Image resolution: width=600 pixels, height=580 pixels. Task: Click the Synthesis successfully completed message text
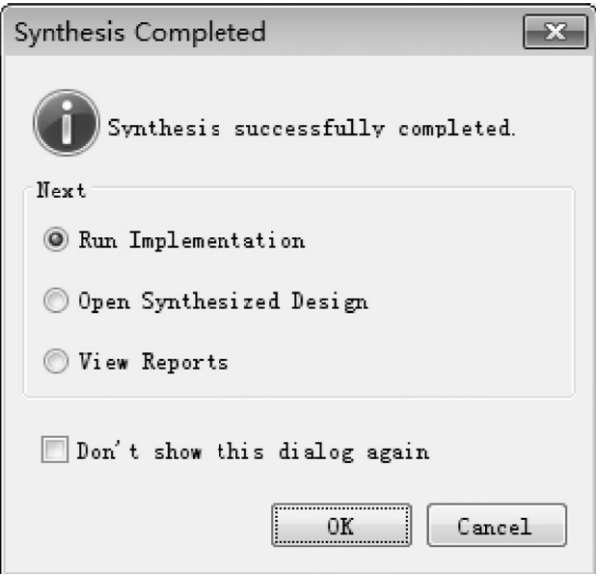coord(312,129)
